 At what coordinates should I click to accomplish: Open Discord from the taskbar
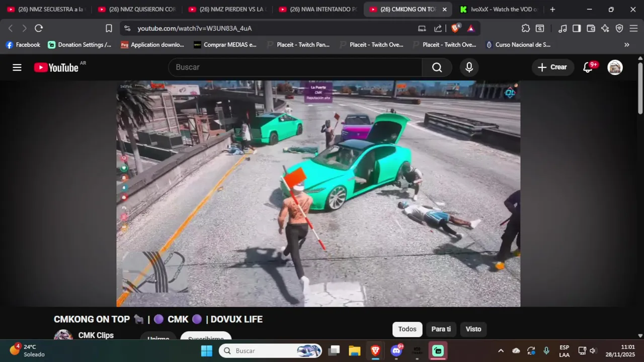[x=396, y=350]
